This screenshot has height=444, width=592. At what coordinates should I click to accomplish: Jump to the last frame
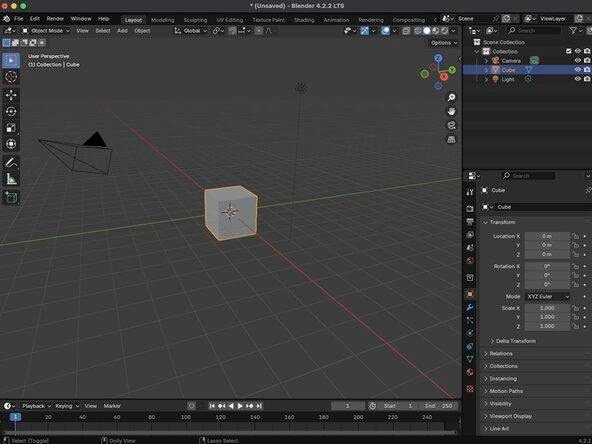pos(259,406)
